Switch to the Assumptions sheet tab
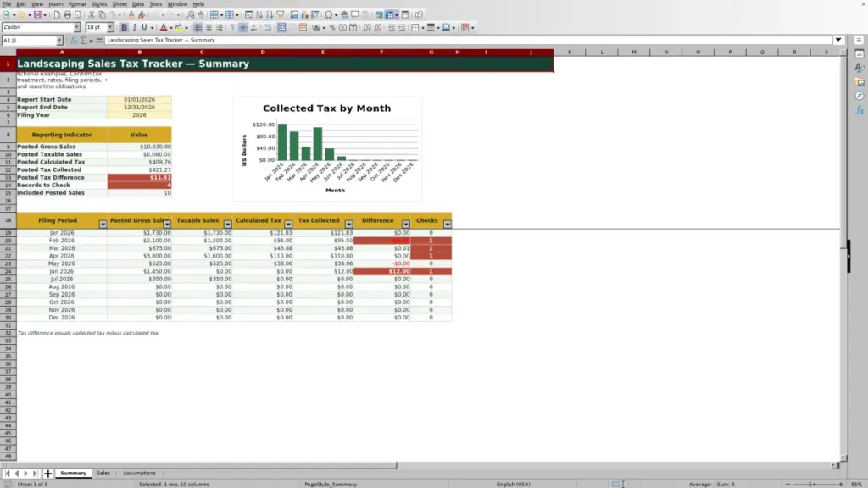Image resolution: width=868 pixels, height=488 pixels. point(140,474)
